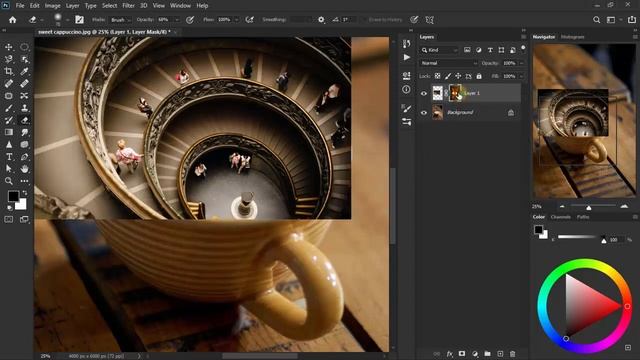
Task: Open the Filter menu
Action: click(x=128, y=6)
